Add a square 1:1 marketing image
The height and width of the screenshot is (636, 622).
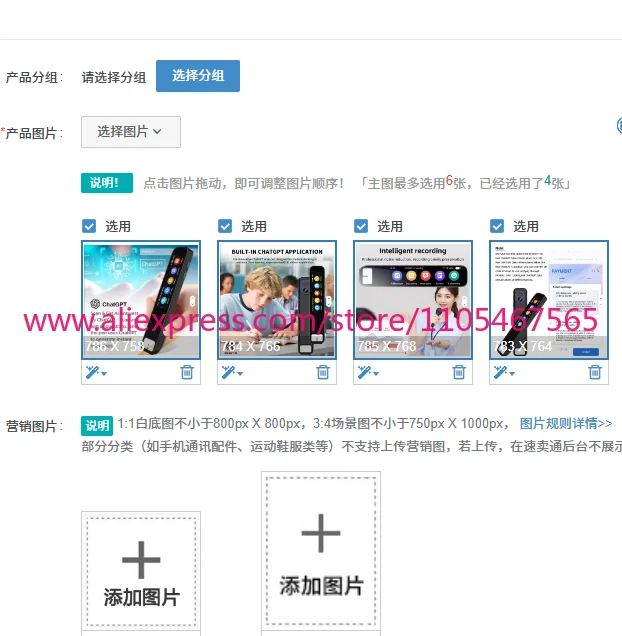[141, 572]
